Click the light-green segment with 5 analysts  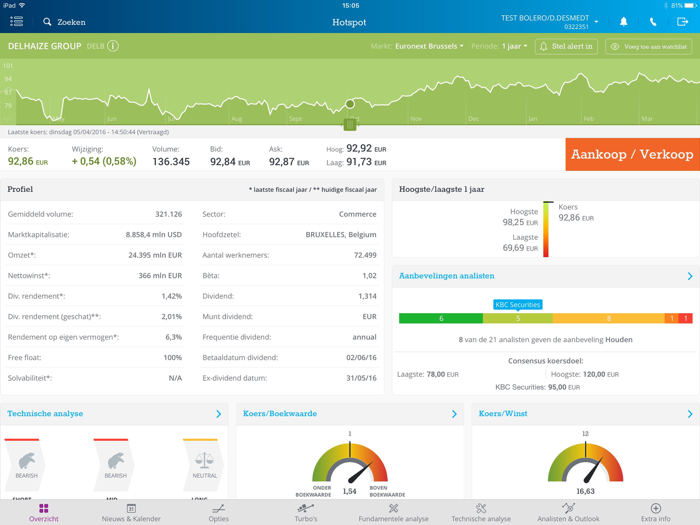click(518, 318)
